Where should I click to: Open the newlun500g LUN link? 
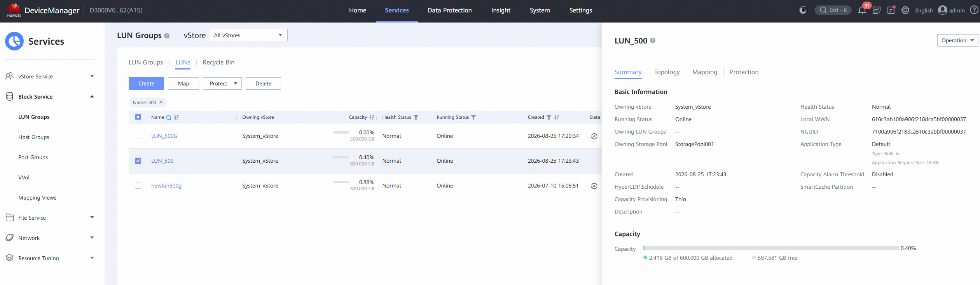tap(166, 186)
